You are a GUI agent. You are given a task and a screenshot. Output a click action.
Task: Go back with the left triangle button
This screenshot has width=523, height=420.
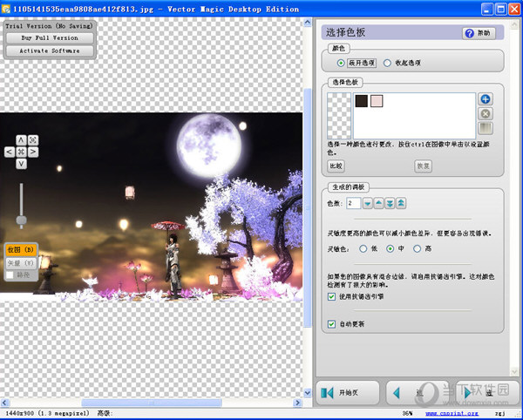417,393
